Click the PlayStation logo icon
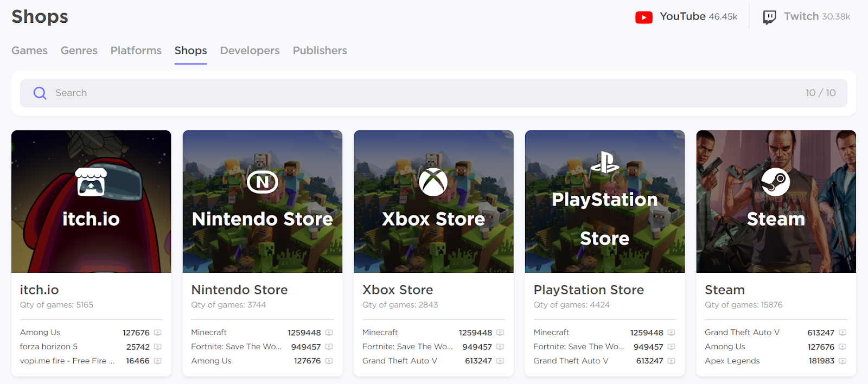868x384 pixels. coord(605,162)
